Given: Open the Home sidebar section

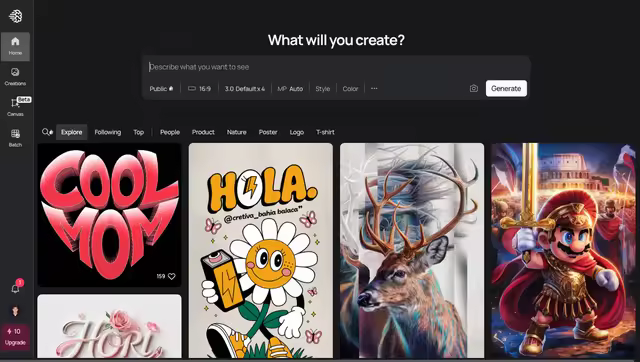Looking at the screenshot, I should [15, 47].
